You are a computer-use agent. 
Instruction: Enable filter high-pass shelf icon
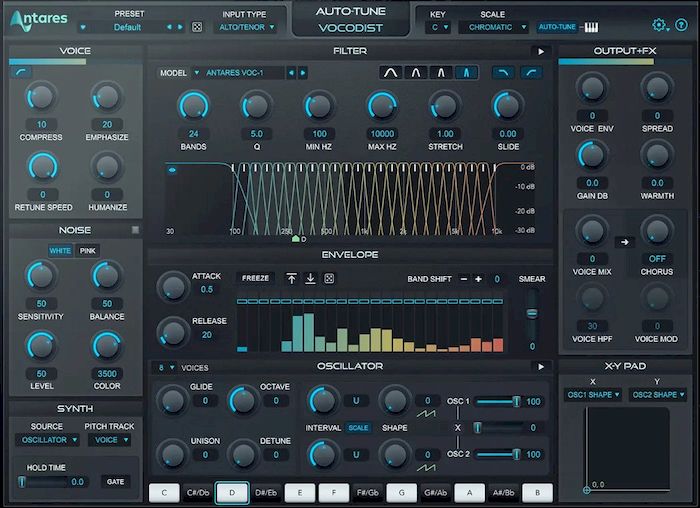coord(531,73)
